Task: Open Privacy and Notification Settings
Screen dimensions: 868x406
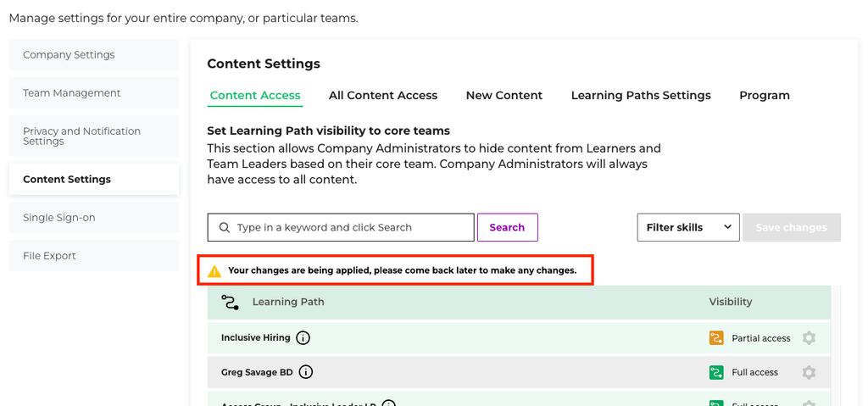Action: 94,136
